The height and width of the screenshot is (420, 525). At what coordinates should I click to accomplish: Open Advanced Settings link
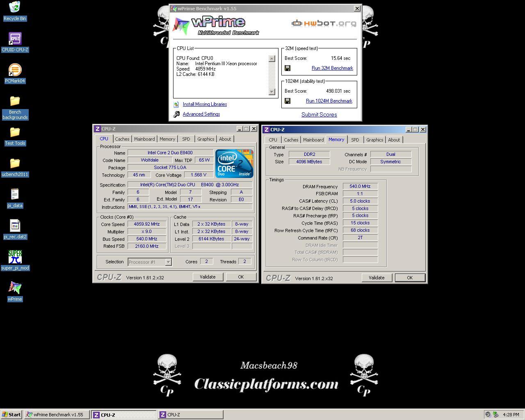(201, 114)
